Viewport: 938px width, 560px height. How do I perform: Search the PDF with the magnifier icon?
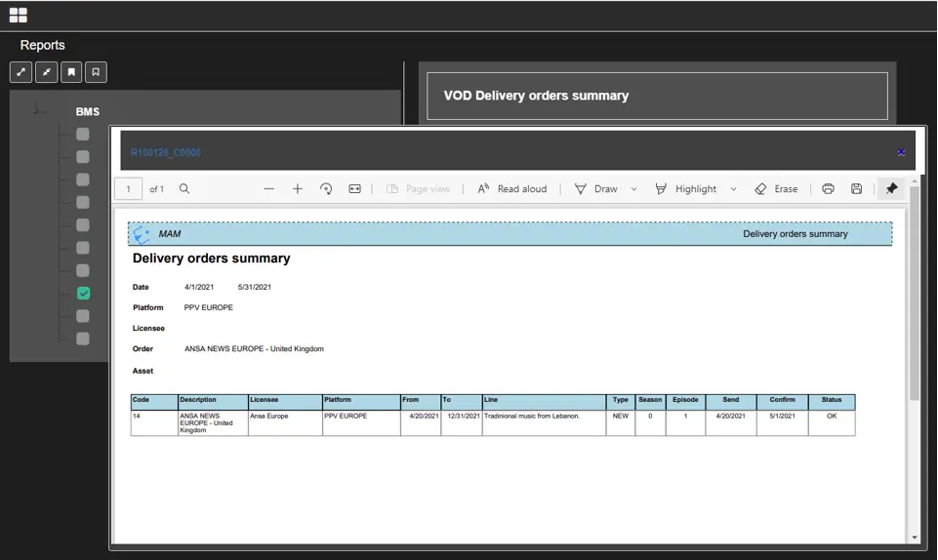[x=184, y=189]
